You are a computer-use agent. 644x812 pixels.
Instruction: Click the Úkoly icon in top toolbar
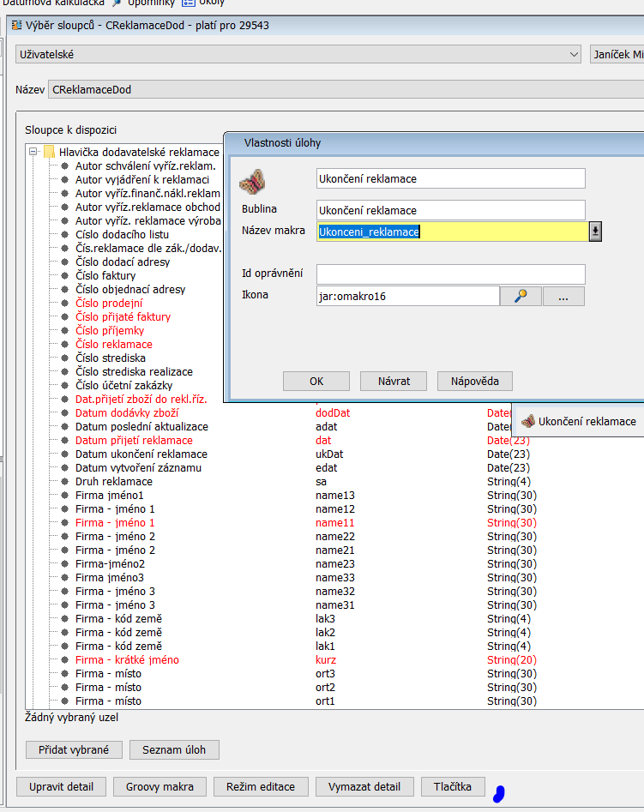(187, 3)
